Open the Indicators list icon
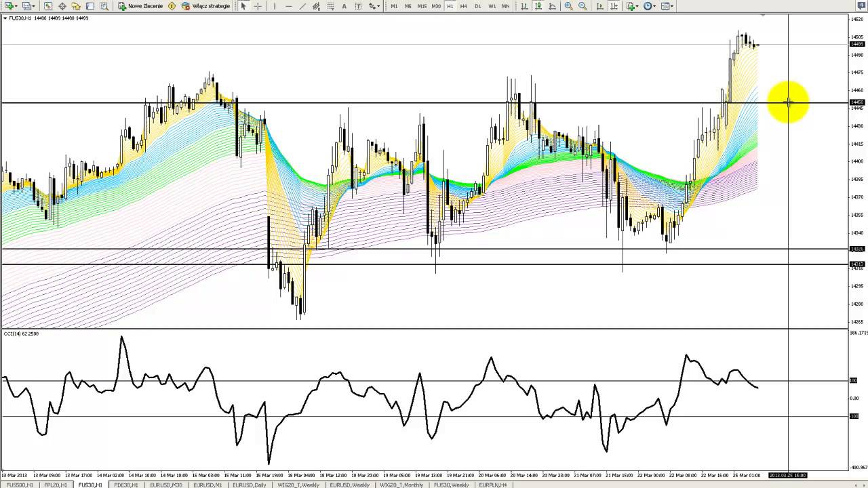Image resolution: width=868 pixels, height=488 pixels. tap(630, 6)
